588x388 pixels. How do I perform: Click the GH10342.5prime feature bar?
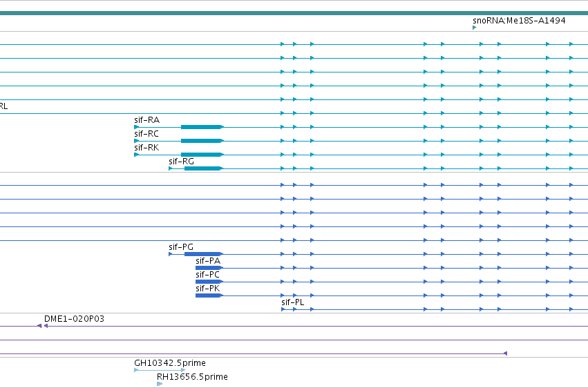click(x=160, y=370)
